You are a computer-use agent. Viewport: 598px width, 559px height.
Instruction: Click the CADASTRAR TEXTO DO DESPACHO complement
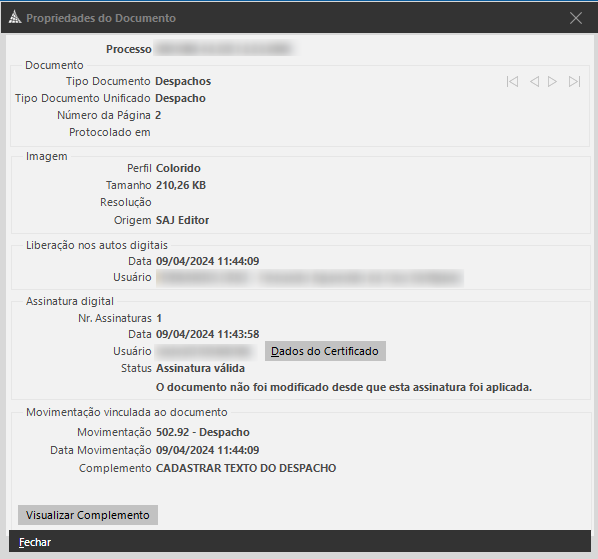click(246, 468)
